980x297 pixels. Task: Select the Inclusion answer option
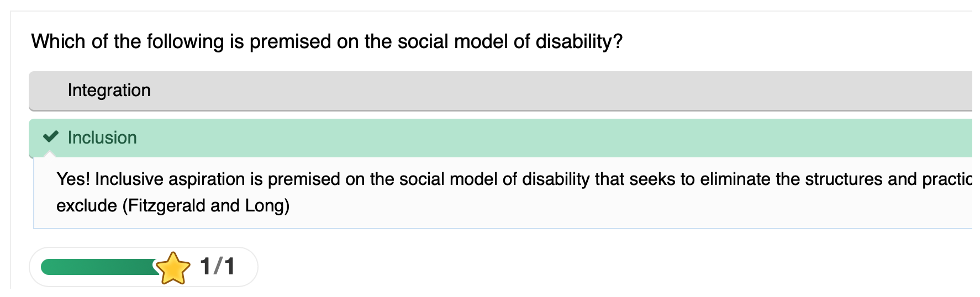pos(500,138)
